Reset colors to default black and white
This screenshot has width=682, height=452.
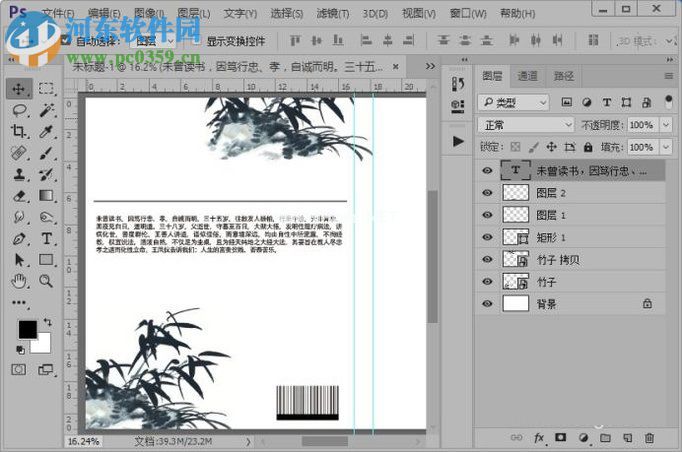20,349
